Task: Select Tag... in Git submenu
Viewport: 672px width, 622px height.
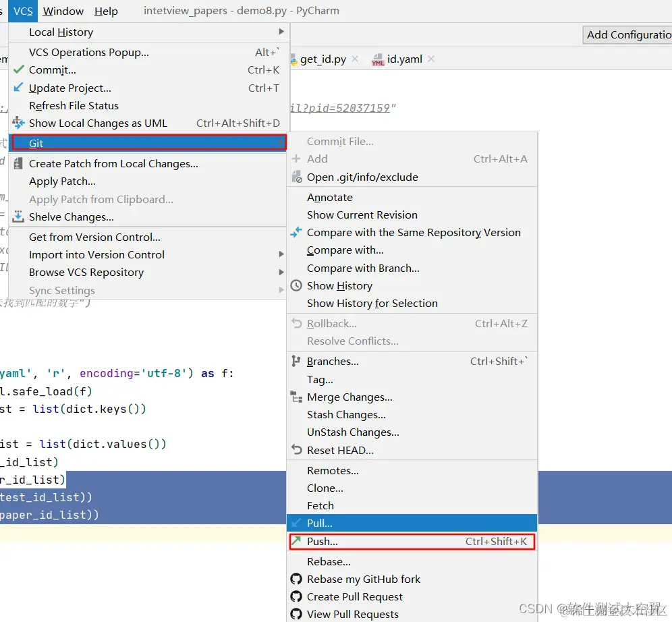Action: (x=412, y=379)
